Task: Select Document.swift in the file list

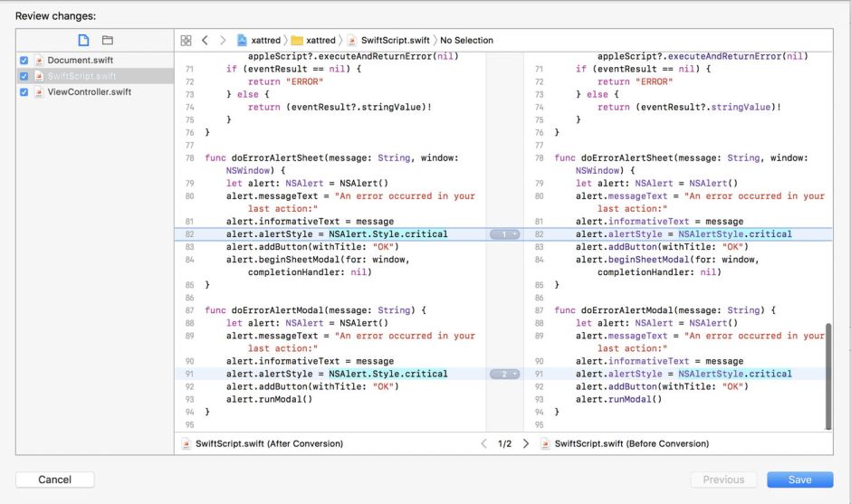Action: tap(81, 61)
